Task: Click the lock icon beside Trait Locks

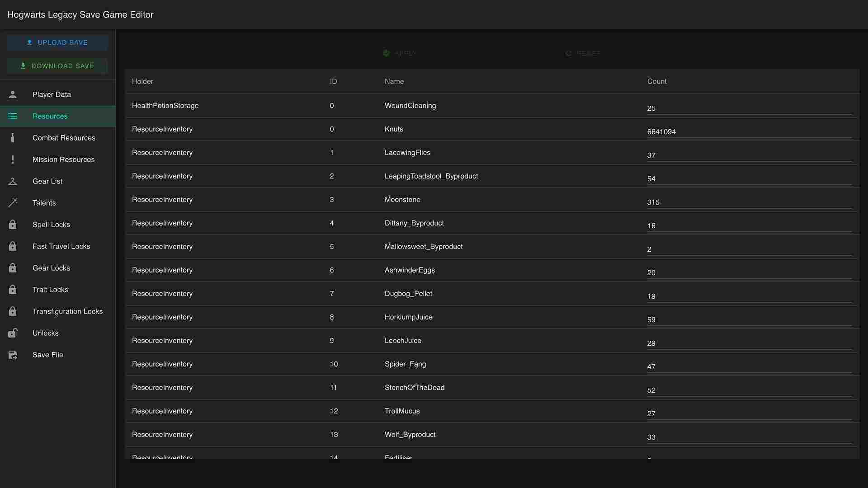Action: tap(13, 290)
